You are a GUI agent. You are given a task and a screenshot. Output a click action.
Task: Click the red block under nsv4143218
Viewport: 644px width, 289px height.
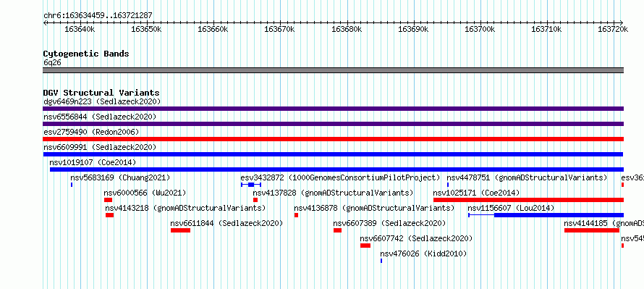(110, 215)
